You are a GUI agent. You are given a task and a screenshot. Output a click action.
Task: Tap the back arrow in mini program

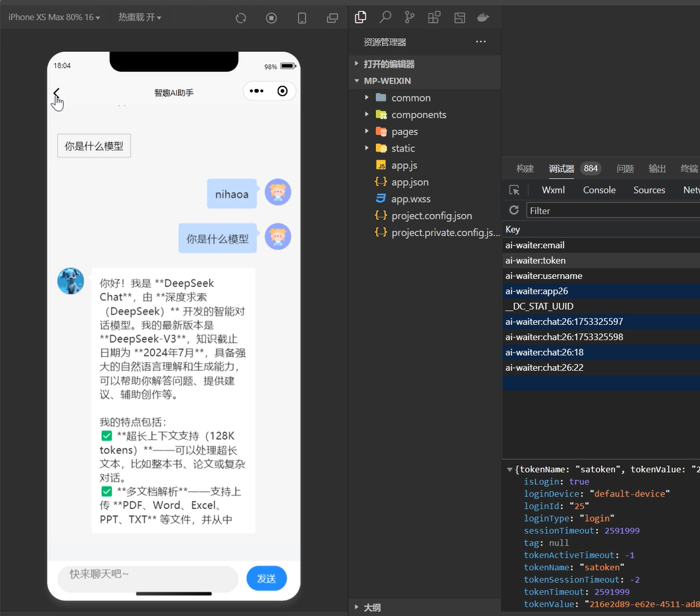56,93
